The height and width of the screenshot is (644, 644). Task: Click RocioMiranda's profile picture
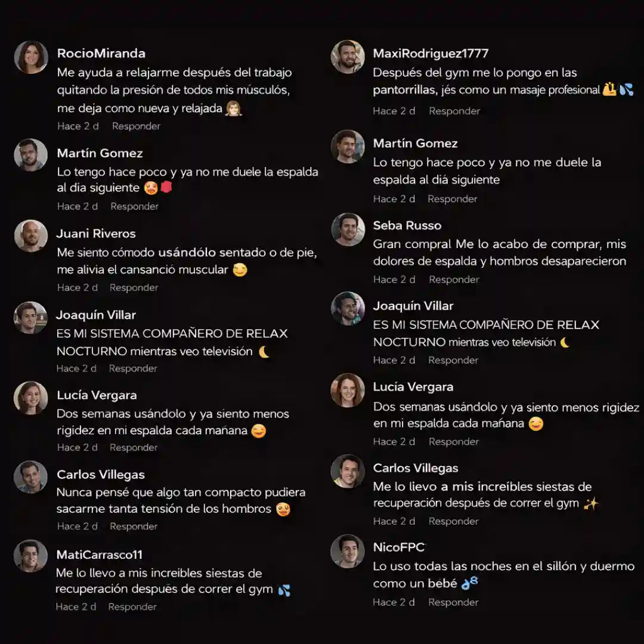[x=30, y=57]
